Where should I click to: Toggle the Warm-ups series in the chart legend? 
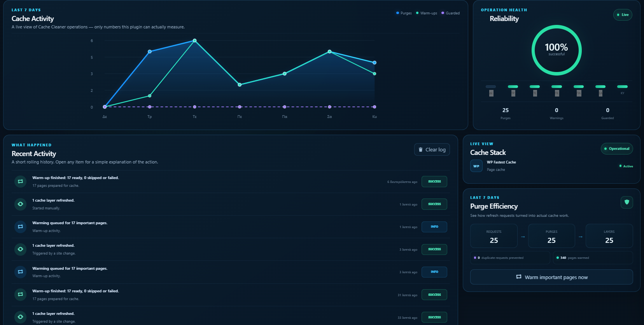tap(427, 13)
